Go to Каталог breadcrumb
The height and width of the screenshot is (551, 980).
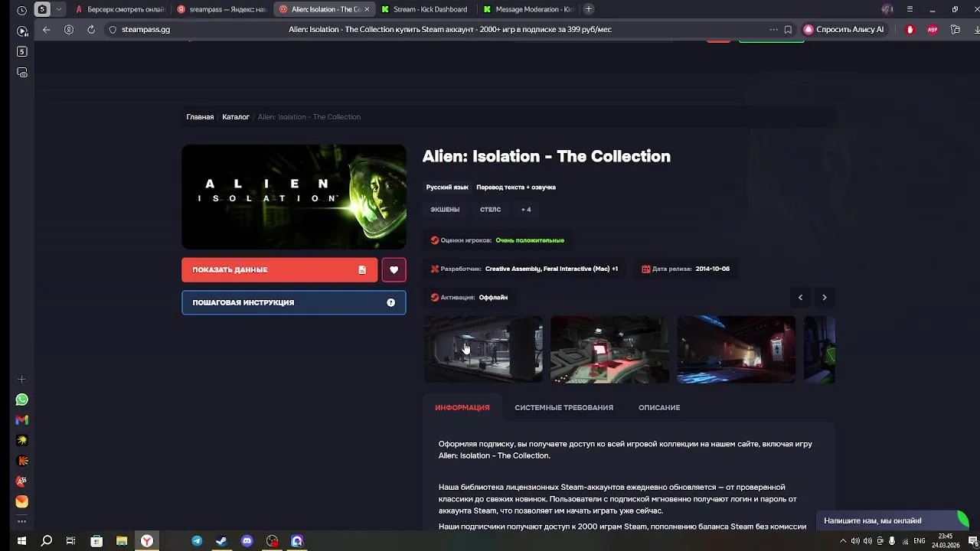[236, 117]
